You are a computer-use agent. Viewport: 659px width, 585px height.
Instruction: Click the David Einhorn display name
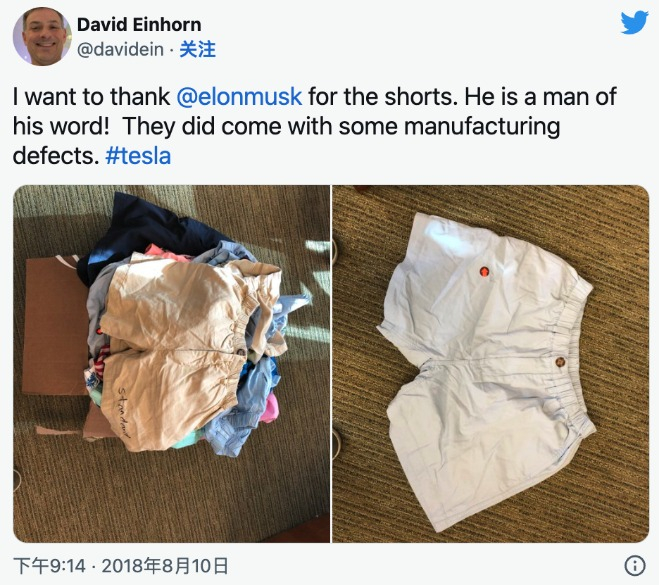tap(139, 24)
